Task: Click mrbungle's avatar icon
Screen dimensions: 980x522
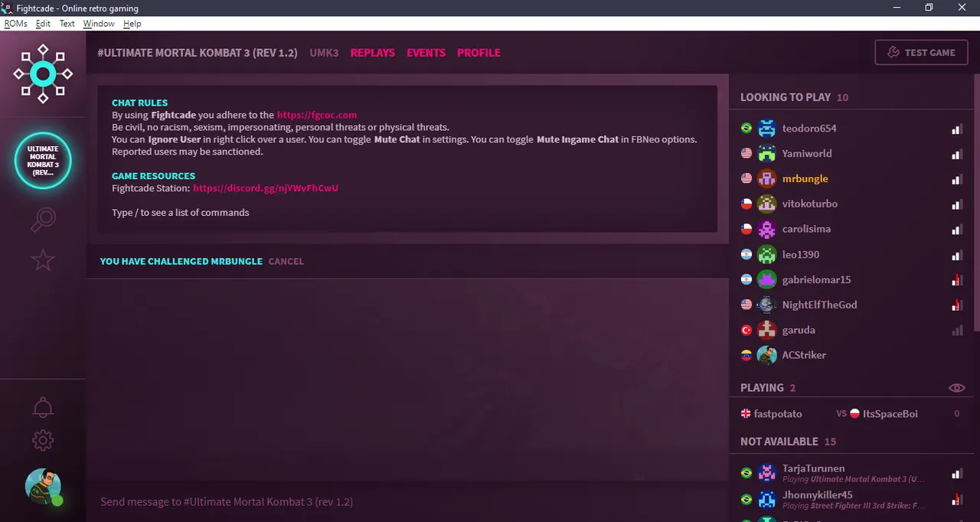Action: point(766,179)
